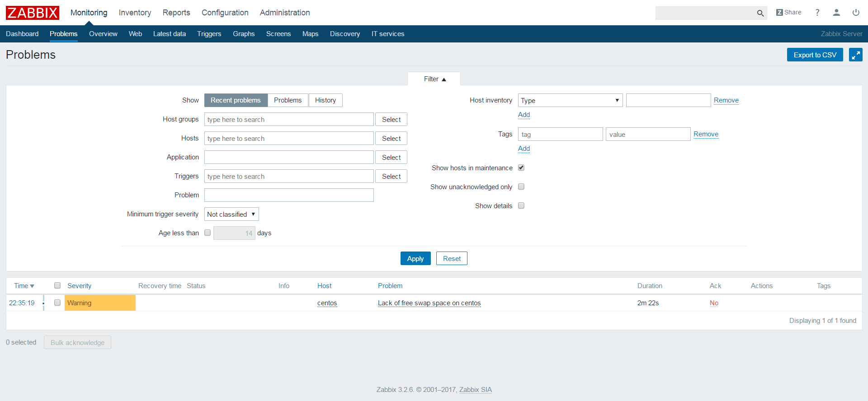Click Host inventory value field
Viewport: 868px width, 401px height.
pyautogui.click(x=668, y=100)
